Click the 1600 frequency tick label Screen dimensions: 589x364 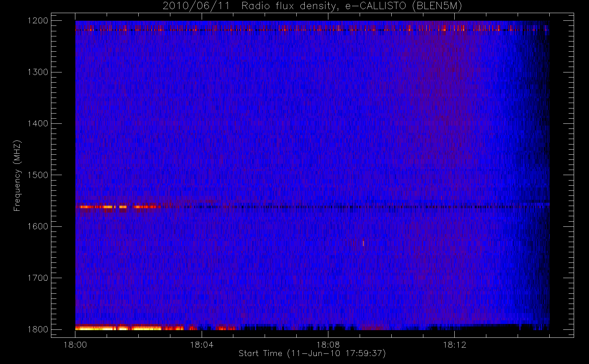pos(38,226)
